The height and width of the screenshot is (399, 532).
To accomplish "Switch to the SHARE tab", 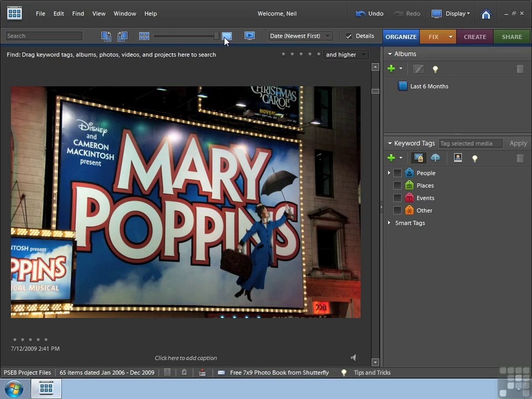I will (x=511, y=37).
